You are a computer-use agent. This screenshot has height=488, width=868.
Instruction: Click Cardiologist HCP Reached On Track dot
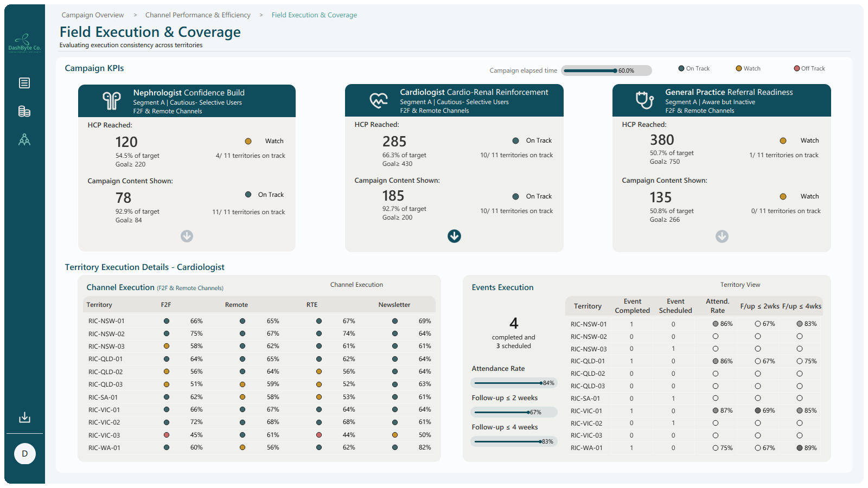tap(515, 140)
